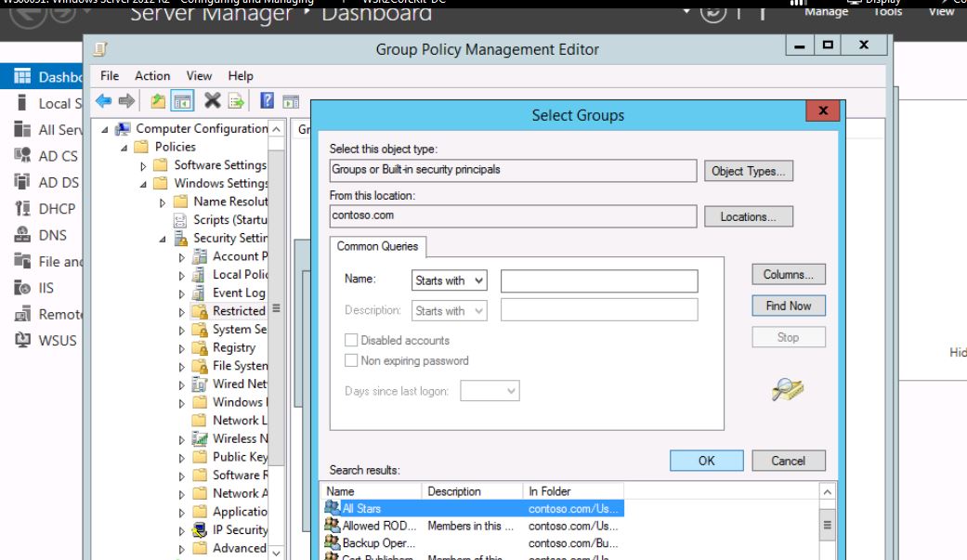The width and height of the screenshot is (967, 560).
Task: Sort results by In Folder column
Action: click(573, 491)
